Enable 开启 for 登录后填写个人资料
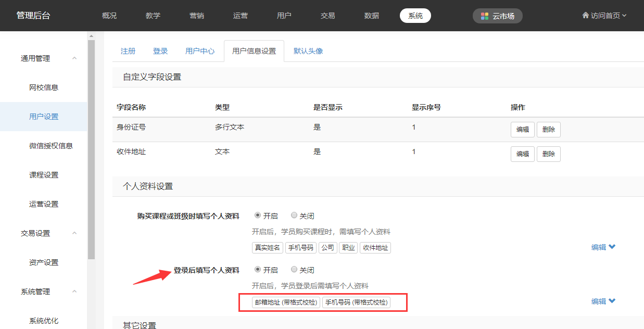The height and width of the screenshot is (329, 644). [258, 270]
